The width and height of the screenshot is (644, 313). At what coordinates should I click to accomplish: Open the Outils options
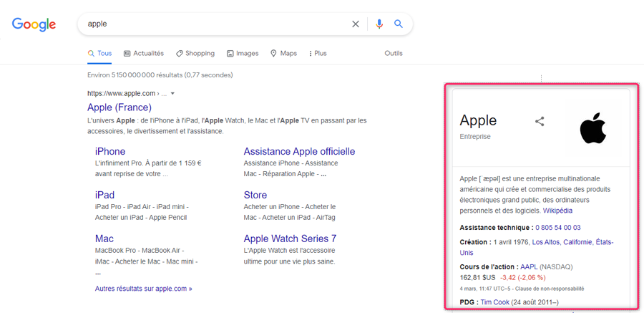pos(394,54)
